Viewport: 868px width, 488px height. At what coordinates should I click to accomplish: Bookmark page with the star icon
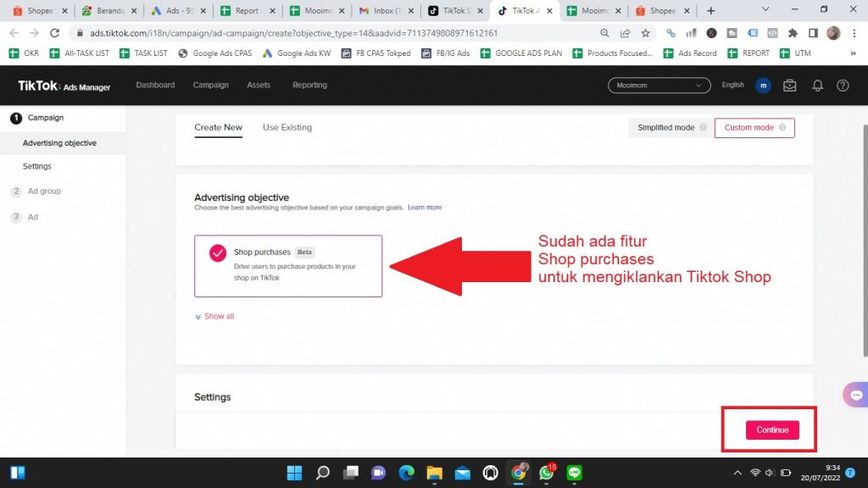click(646, 33)
